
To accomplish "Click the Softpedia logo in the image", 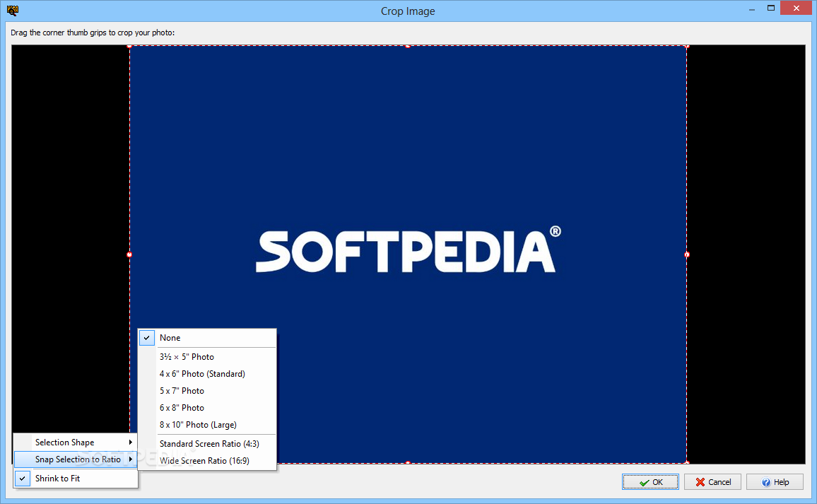I will click(x=408, y=250).
